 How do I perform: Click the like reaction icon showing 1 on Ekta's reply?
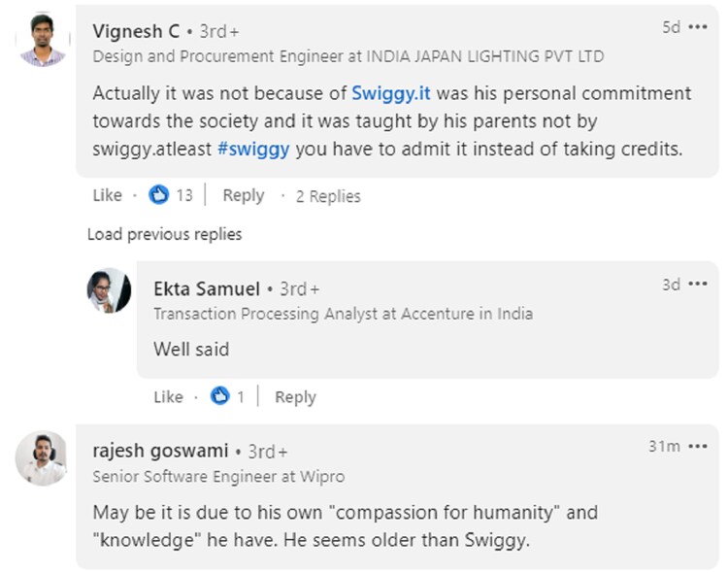[x=220, y=396]
